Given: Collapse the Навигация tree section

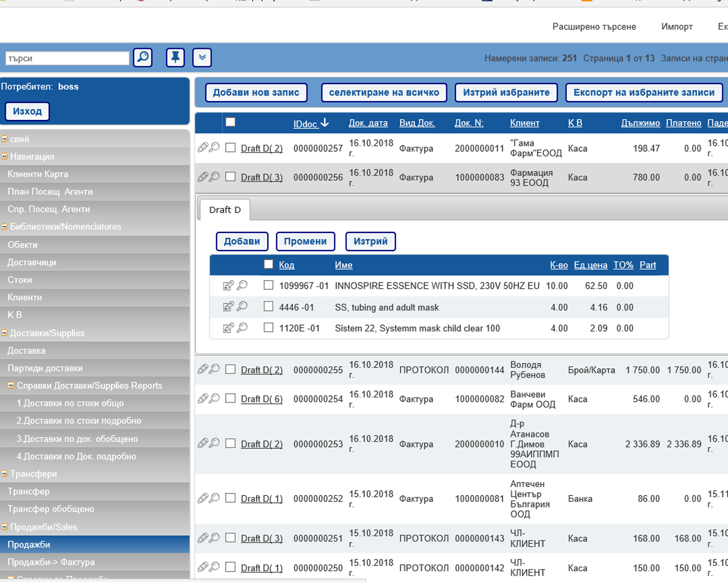Looking at the screenshot, I should pos(5,156).
